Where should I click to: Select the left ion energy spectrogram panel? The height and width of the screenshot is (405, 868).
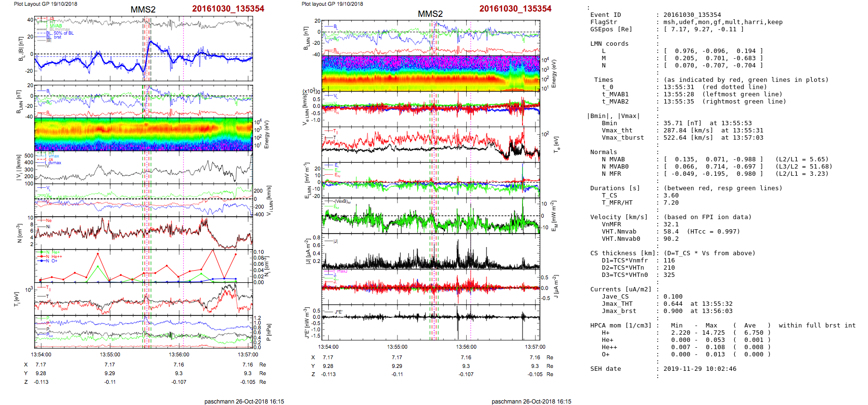(143, 134)
